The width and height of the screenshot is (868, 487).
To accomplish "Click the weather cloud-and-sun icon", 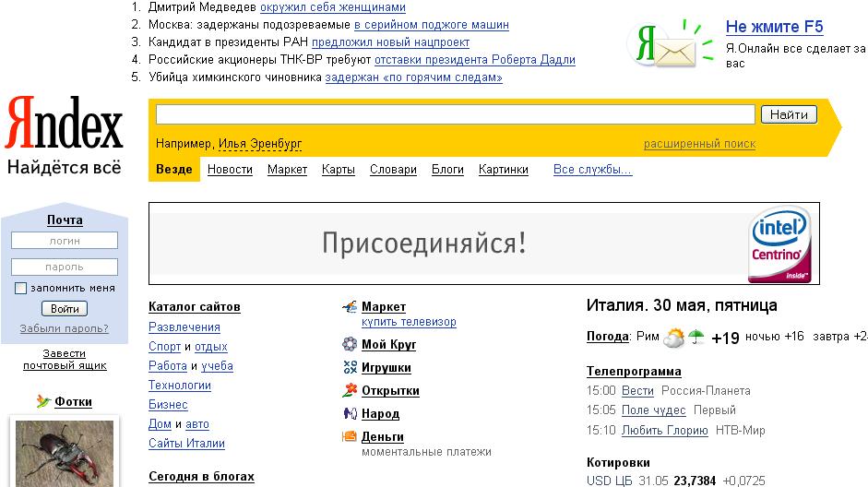I will pos(673,337).
